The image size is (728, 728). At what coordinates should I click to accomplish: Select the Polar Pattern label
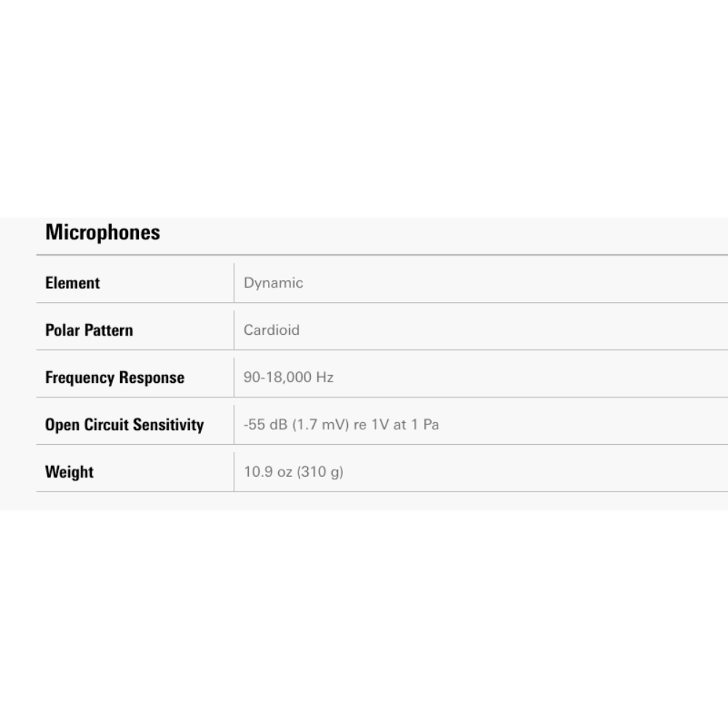(89, 330)
